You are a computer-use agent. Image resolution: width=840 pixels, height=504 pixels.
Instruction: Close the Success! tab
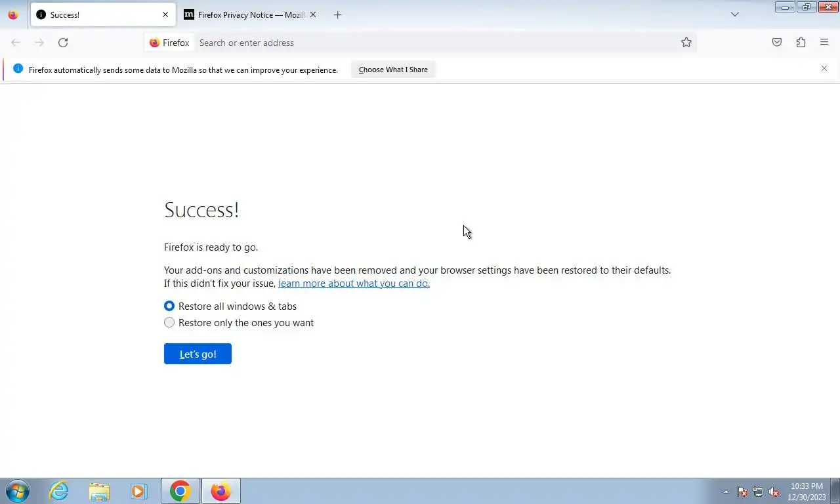pos(165,14)
